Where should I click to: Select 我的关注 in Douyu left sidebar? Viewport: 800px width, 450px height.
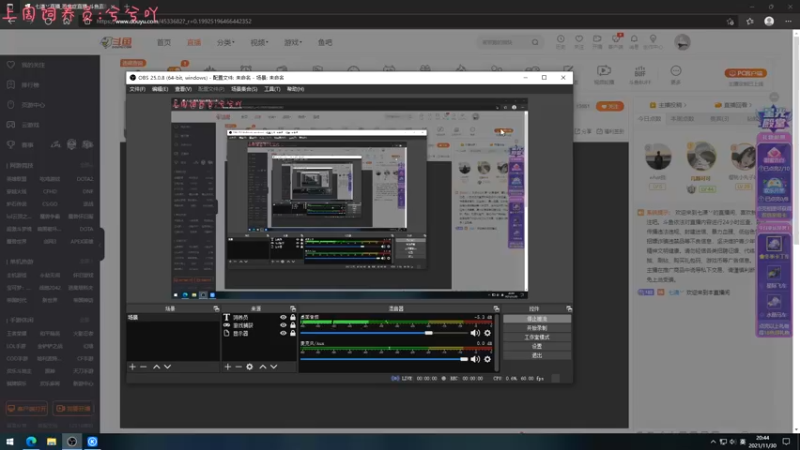pyautogui.click(x=33, y=65)
